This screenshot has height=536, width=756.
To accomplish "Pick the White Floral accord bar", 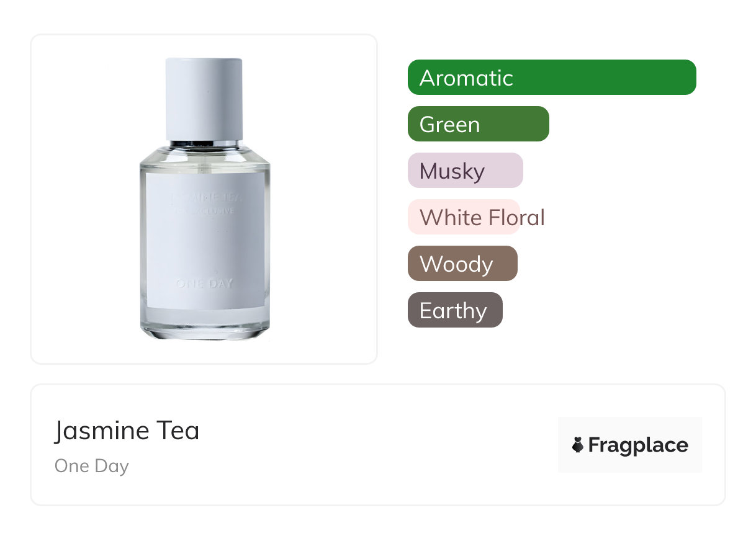I will (x=463, y=217).
